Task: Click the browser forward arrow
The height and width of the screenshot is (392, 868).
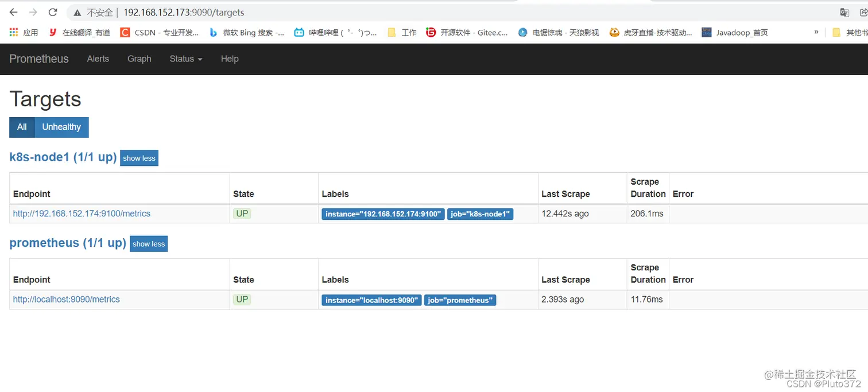Action: pos(33,12)
